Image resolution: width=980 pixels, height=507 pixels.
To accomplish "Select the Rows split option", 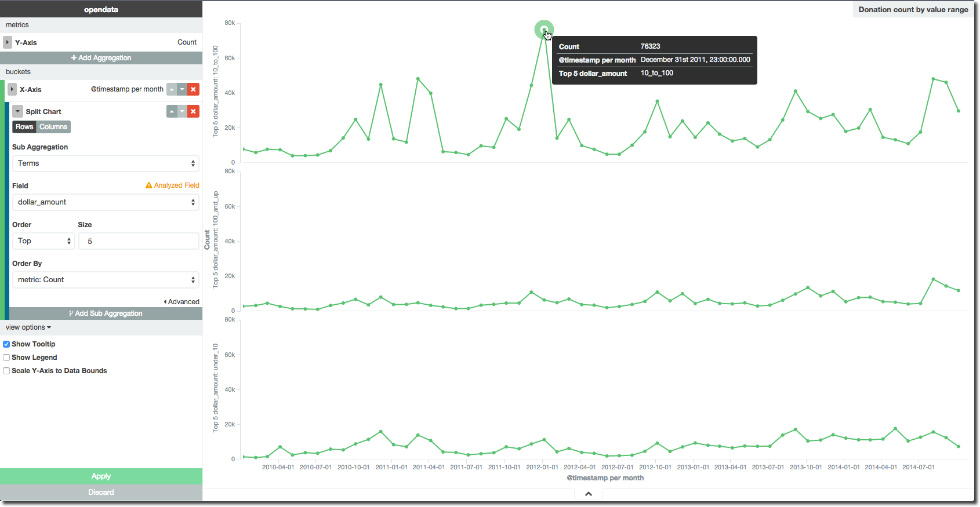I will [24, 127].
